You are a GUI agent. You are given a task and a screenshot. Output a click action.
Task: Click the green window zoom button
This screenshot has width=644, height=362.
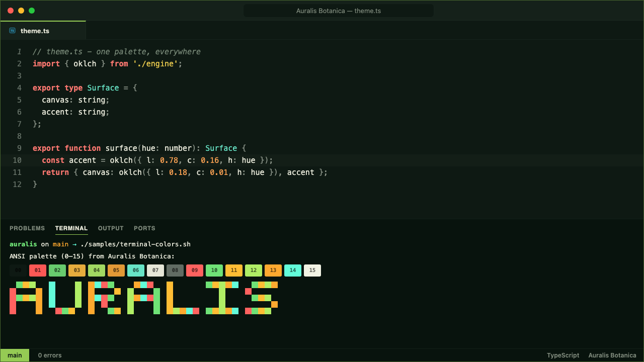[x=32, y=11]
